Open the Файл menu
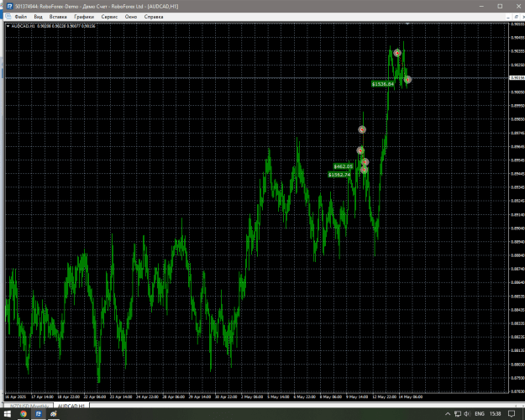525x420 pixels. [x=21, y=17]
